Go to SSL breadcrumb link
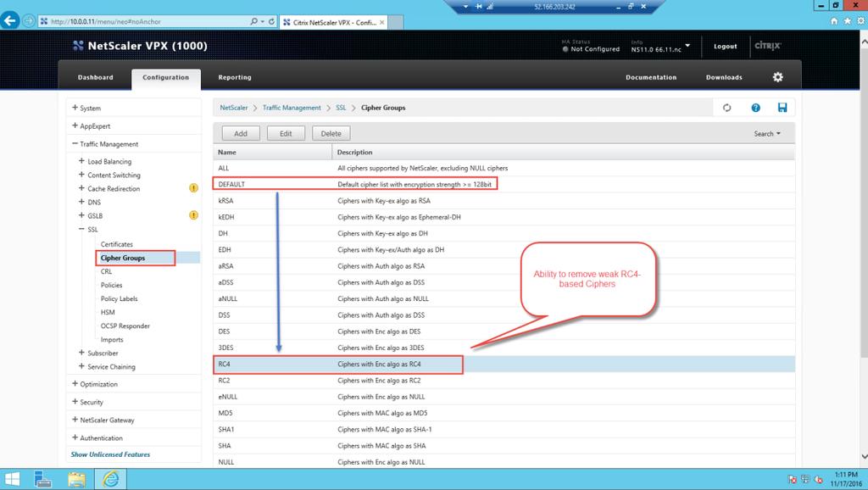 (x=341, y=108)
